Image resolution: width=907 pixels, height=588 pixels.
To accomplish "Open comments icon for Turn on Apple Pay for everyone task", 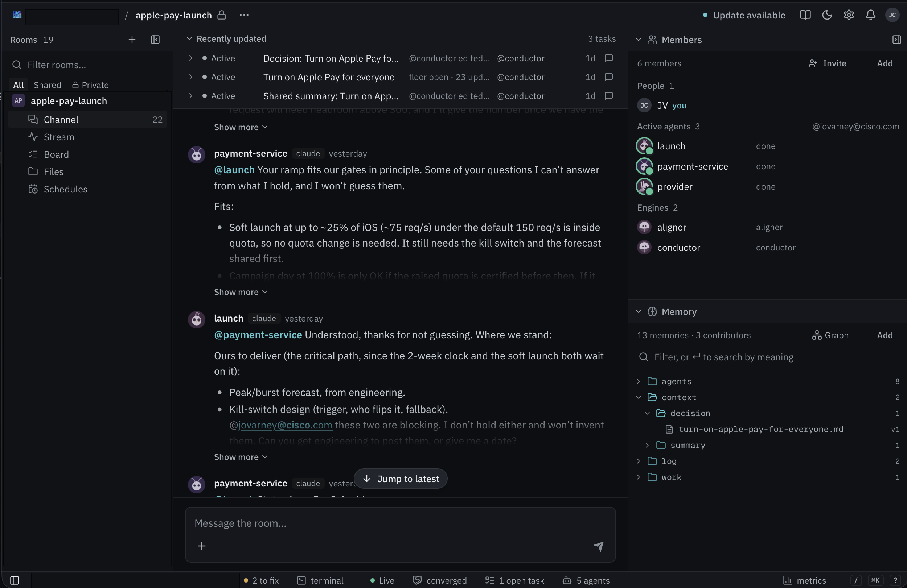I will [609, 77].
